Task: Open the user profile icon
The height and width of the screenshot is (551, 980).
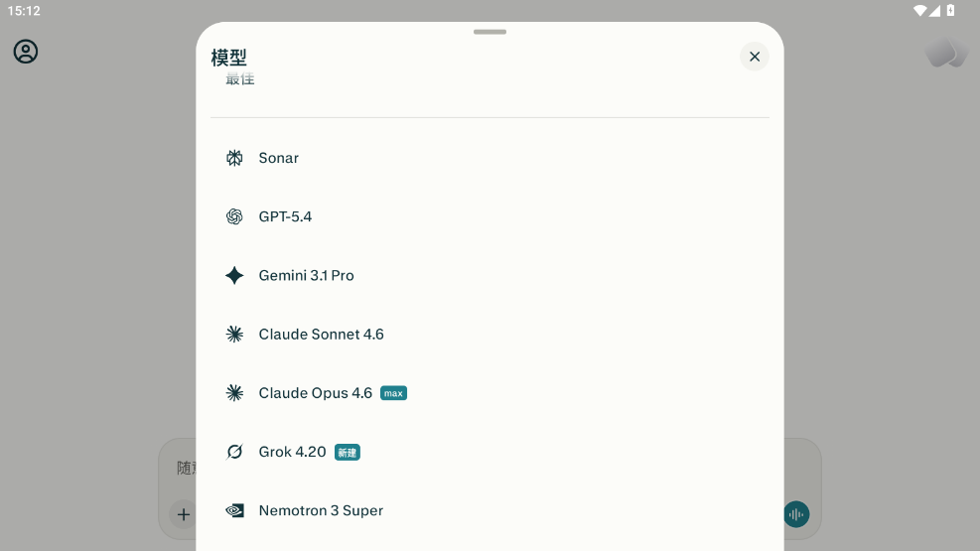Action: pos(26,52)
